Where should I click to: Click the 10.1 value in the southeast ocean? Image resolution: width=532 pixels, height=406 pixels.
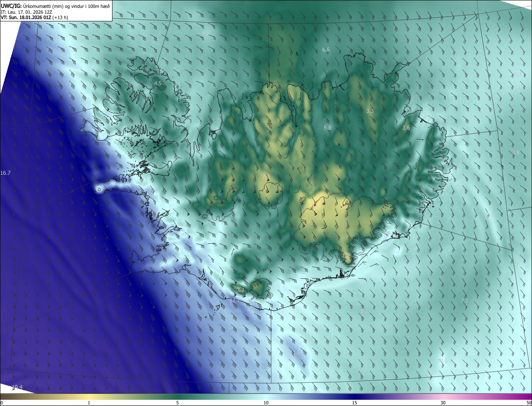pos(442,360)
